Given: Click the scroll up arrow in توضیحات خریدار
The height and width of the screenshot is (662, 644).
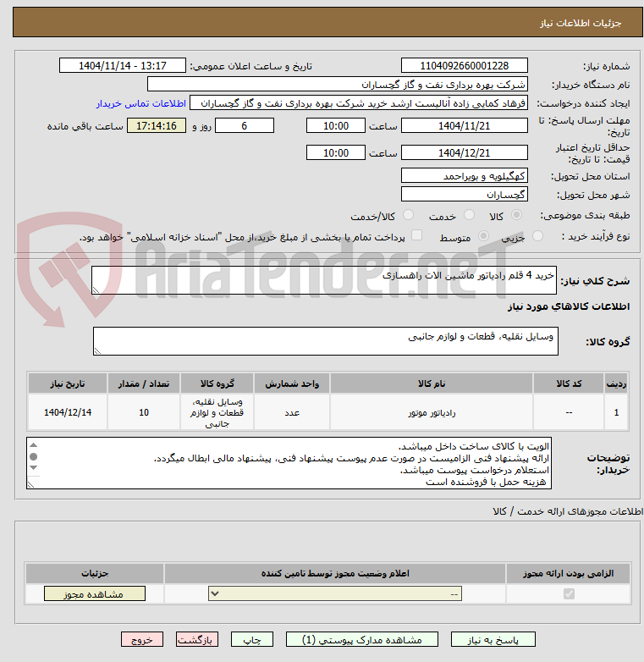Looking at the screenshot, I should tap(34, 445).
